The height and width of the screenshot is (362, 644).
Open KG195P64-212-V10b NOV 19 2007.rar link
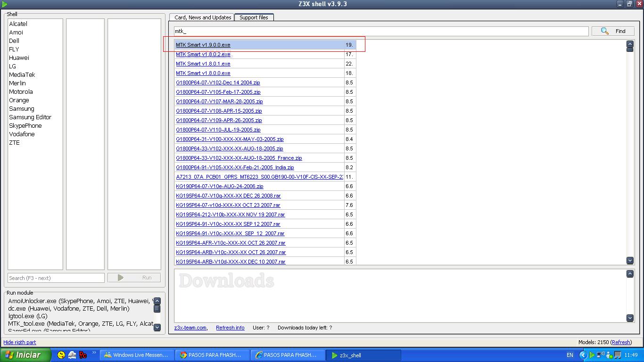pos(231,214)
